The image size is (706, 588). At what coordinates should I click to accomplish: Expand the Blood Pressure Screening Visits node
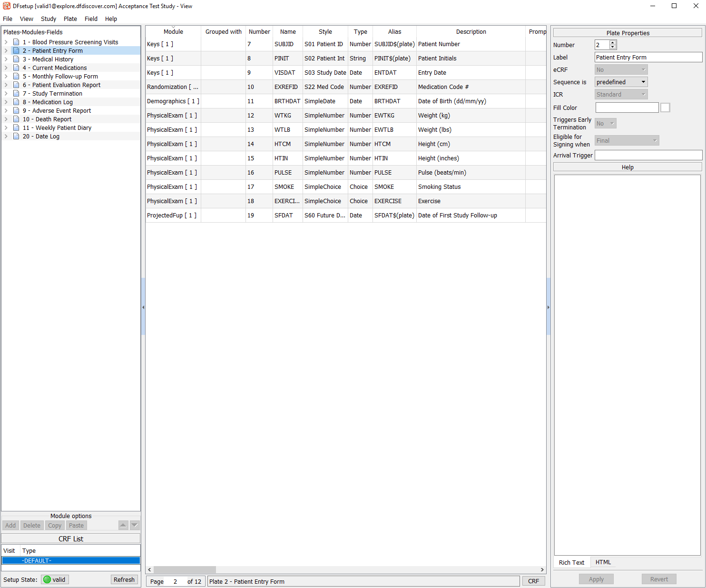6,42
